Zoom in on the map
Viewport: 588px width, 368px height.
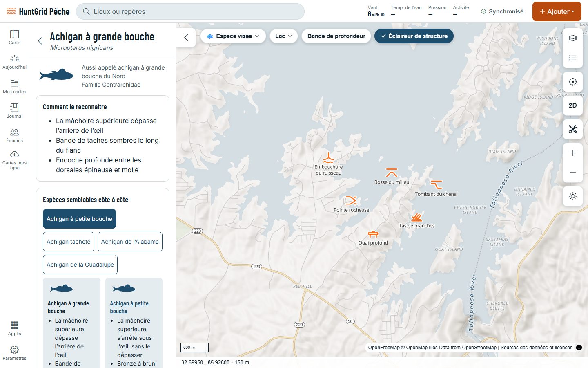click(x=573, y=153)
